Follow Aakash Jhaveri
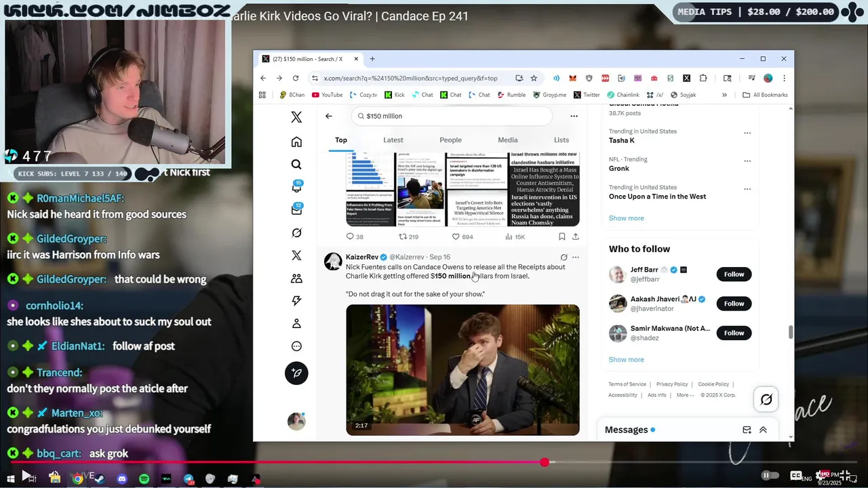Image resolution: width=868 pixels, height=488 pixels. [734, 304]
